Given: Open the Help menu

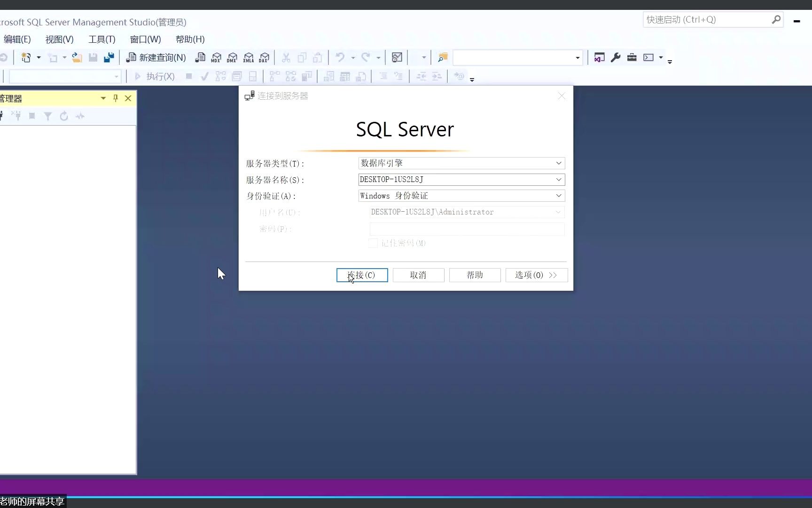Looking at the screenshot, I should pos(190,40).
